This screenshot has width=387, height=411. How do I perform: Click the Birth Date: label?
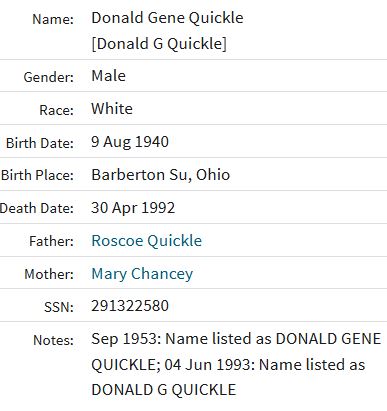pos(40,143)
